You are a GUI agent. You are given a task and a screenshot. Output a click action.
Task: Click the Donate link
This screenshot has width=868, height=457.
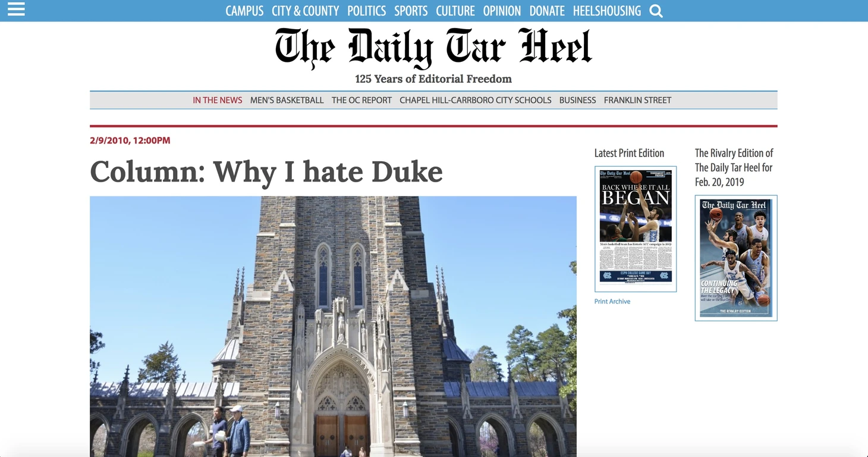click(x=547, y=11)
